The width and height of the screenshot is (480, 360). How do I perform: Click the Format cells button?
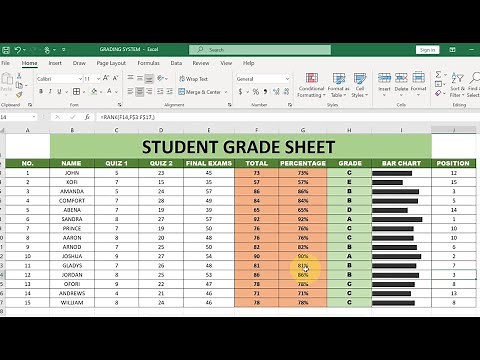418,83
